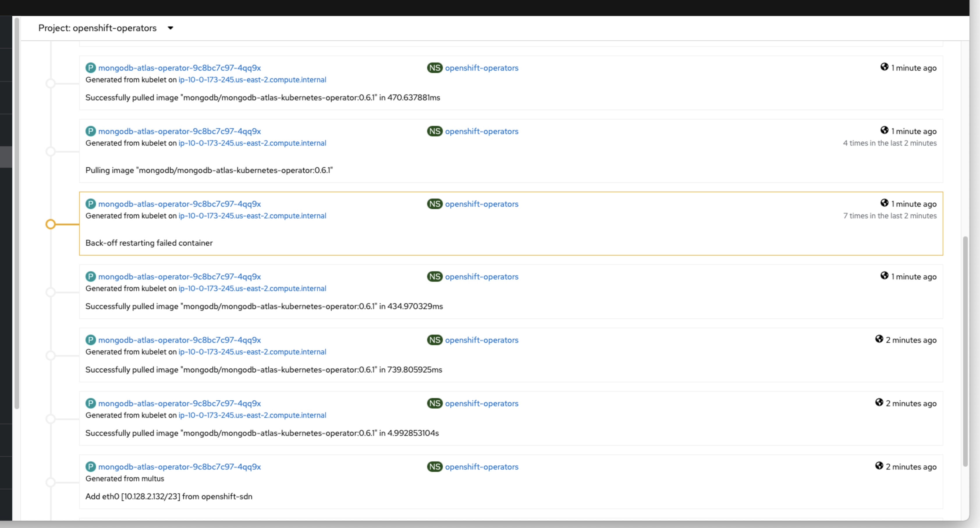Open the namespace link on the multus event
Viewport: 980px width, 528px height.
[482, 466]
